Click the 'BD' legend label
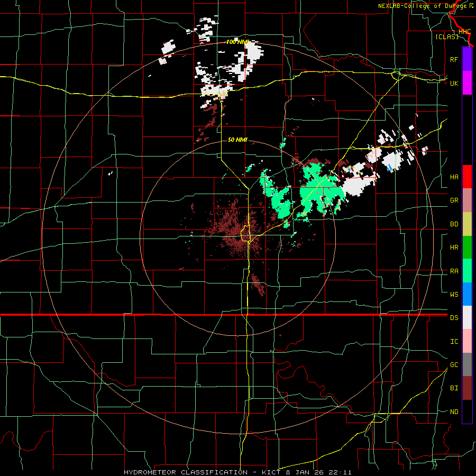 pos(454,224)
